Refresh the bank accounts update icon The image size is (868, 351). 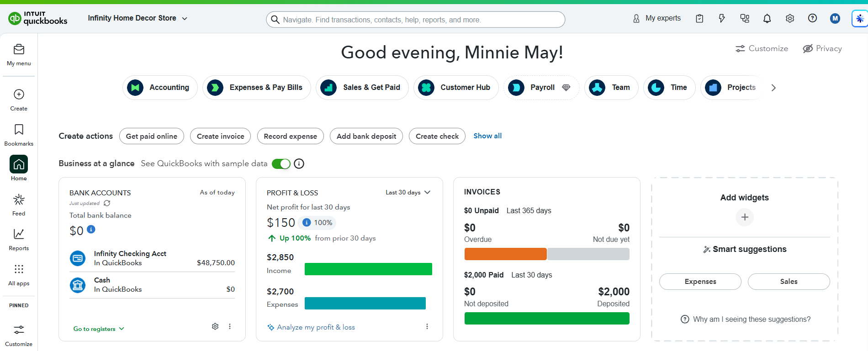[x=107, y=203]
